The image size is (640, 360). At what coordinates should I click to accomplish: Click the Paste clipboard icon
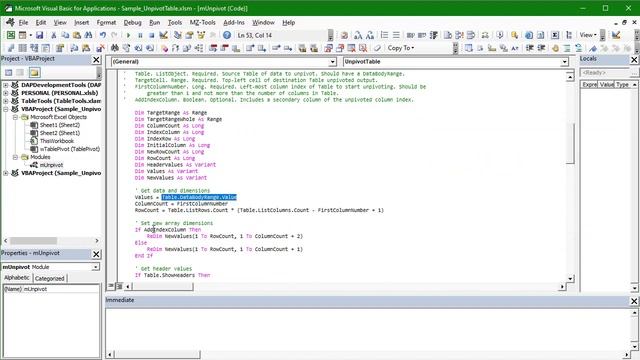tap(76, 35)
